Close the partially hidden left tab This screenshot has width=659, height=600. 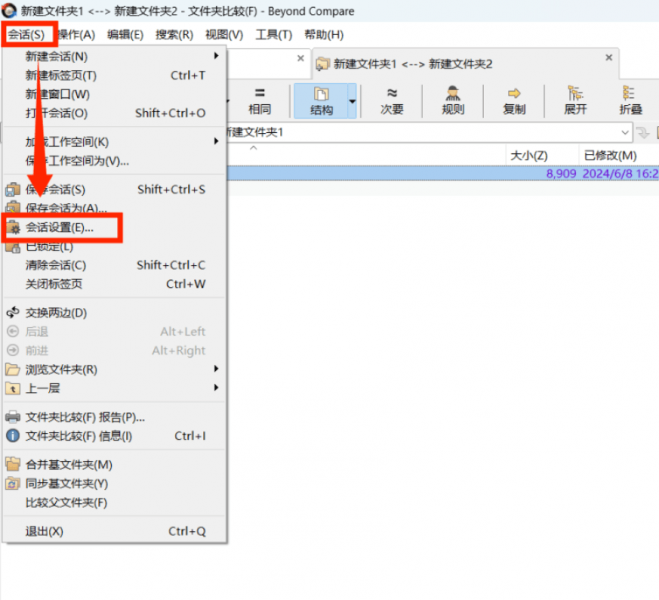tap(301, 58)
